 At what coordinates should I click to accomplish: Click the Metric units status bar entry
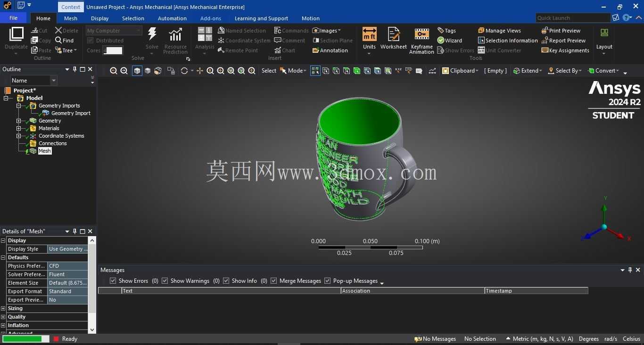pos(540,339)
